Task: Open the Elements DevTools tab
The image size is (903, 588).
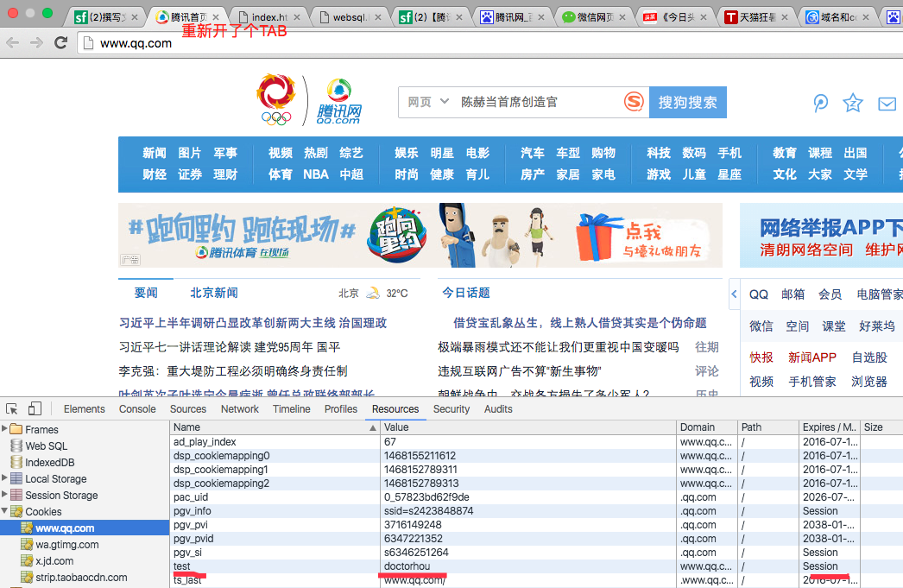Action: pyautogui.click(x=84, y=409)
